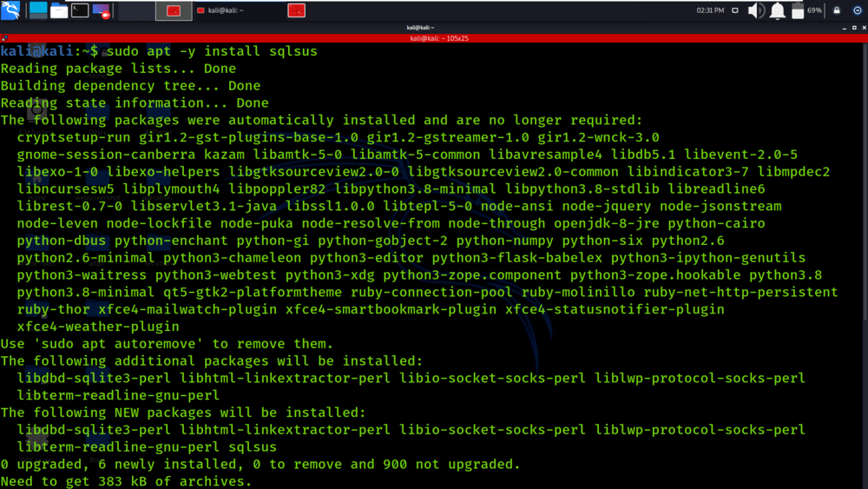Open the 02:31 PM clock
Viewport: 868px width, 489px height.
(710, 10)
